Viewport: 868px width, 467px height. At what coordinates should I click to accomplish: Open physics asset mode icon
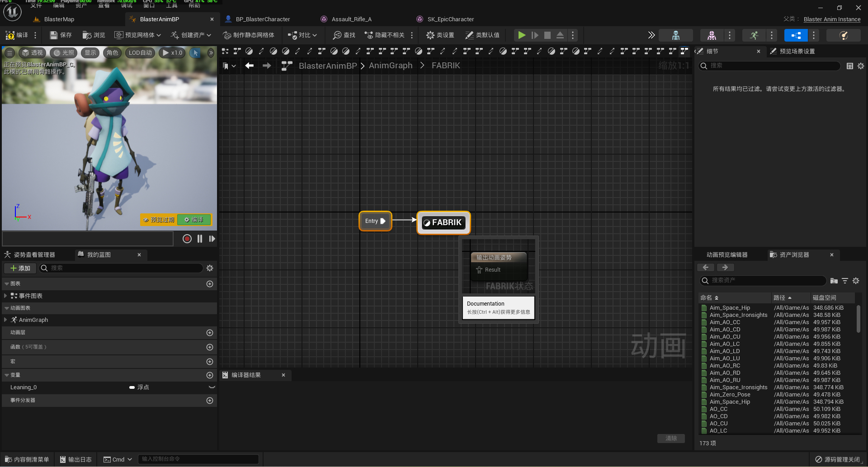(844, 35)
